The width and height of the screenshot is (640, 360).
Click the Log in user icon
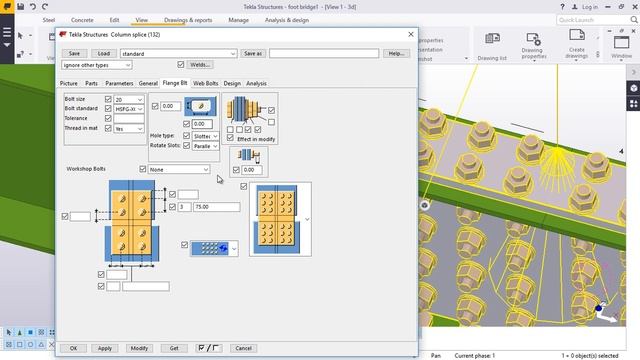[x=575, y=7]
